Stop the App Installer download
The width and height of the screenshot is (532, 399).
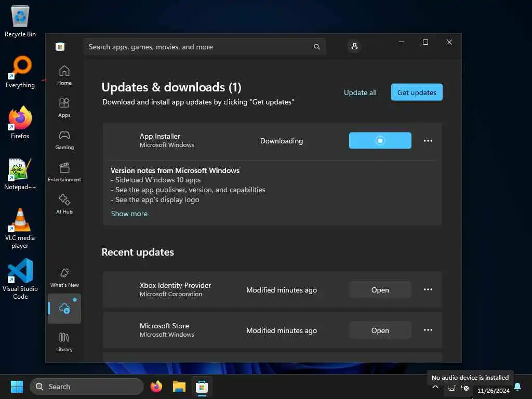click(x=380, y=140)
